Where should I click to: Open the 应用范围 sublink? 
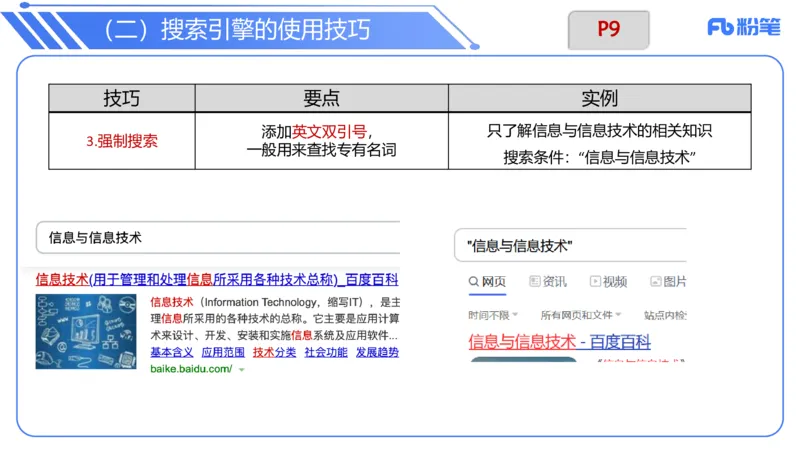pos(223,352)
